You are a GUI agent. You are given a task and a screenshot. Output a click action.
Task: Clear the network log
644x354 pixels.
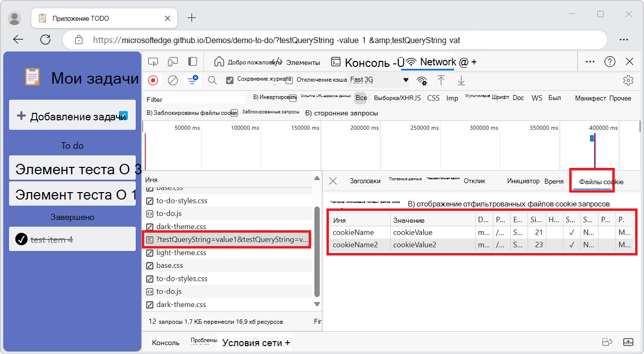[172, 80]
